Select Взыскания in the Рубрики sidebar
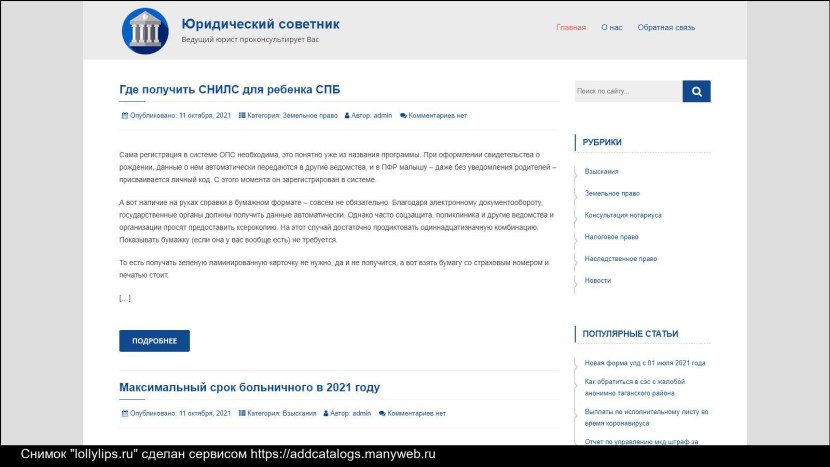Screen dimensions: 830x467 click(x=601, y=172)
